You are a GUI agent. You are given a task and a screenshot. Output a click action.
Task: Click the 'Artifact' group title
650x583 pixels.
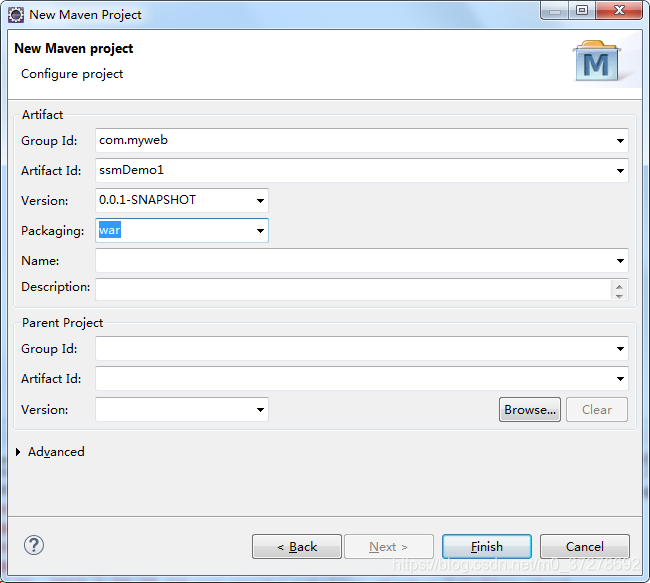coord(43,115)
